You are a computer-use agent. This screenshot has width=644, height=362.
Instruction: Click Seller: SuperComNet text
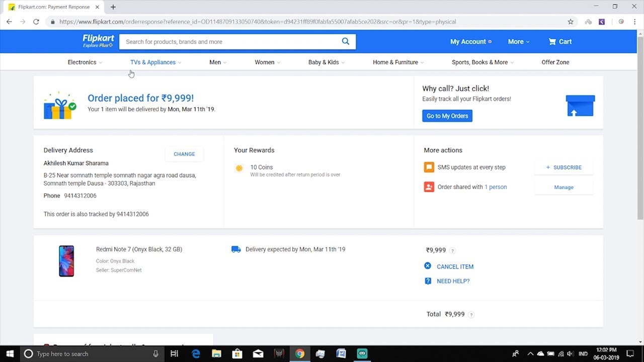pyautogui.click(x=119, y=270)
